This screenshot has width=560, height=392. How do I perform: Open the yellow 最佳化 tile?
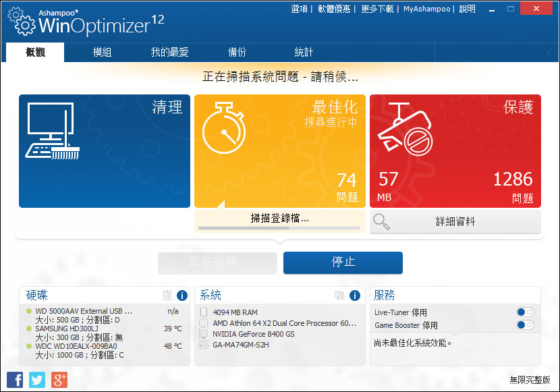pos(280,151)
